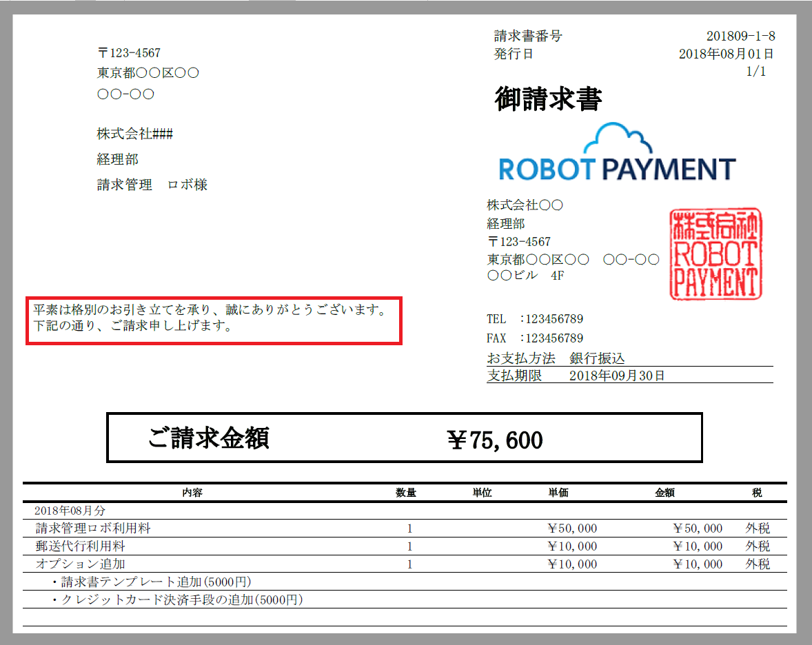812x645 pixels.
Task: Click the recipient name 株式会社###
Action: coord(135,134)
